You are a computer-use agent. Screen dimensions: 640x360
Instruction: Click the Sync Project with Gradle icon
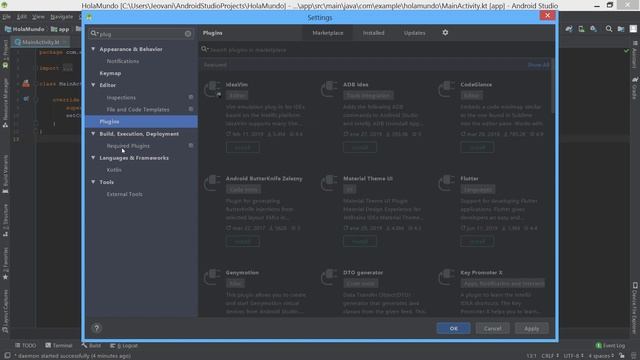click(569, 29)
